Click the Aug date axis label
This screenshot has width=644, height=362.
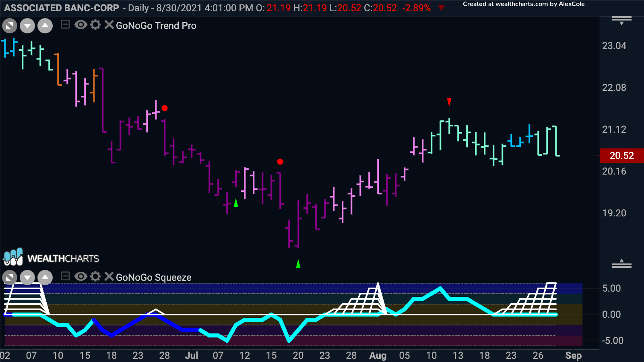tap(378, 356)
